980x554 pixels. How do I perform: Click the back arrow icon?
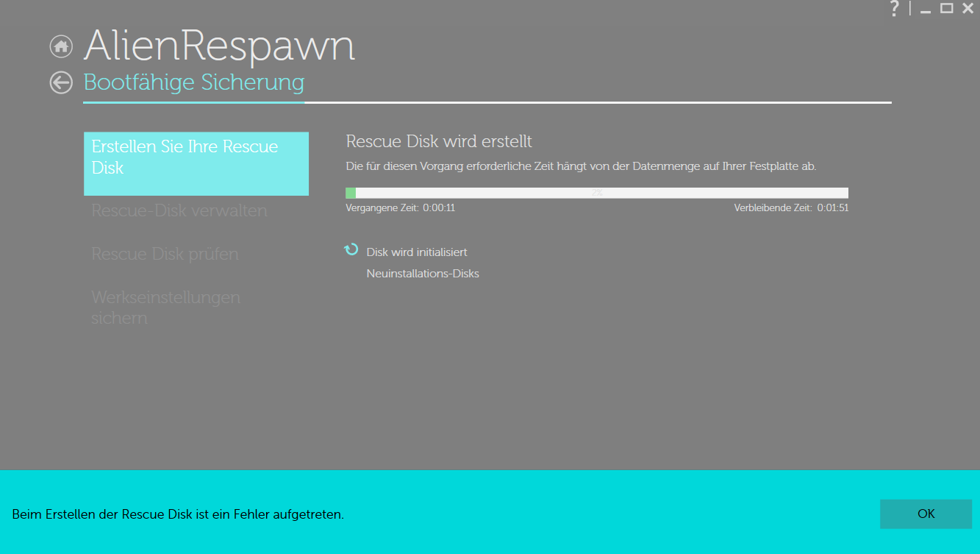click(x=61, y=82)
